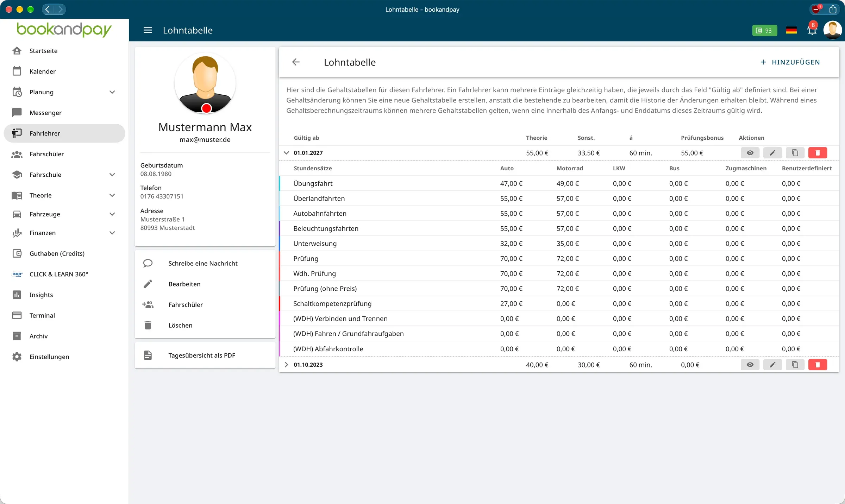Click the green credits badge showing 93
845x504 pixels.
point(764,30)
